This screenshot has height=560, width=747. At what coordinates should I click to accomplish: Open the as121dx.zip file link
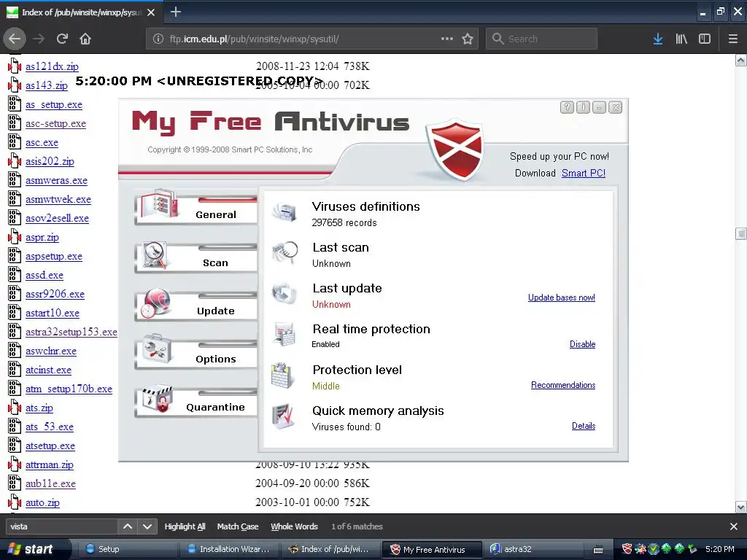52,66
